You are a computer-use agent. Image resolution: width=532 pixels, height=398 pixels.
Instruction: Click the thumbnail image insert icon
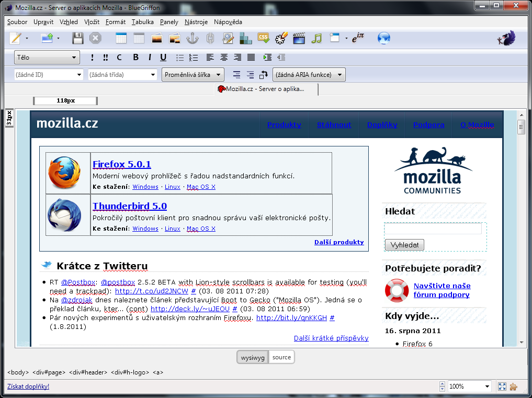(174, 38)
